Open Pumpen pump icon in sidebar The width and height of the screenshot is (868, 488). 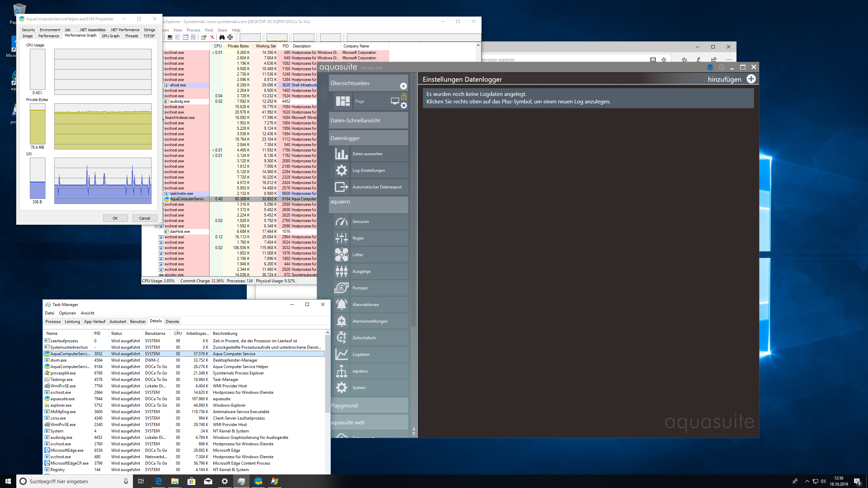[341, 288]
